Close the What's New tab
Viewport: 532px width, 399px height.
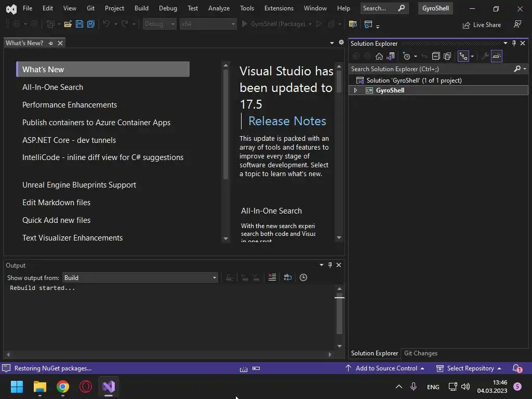60,43
